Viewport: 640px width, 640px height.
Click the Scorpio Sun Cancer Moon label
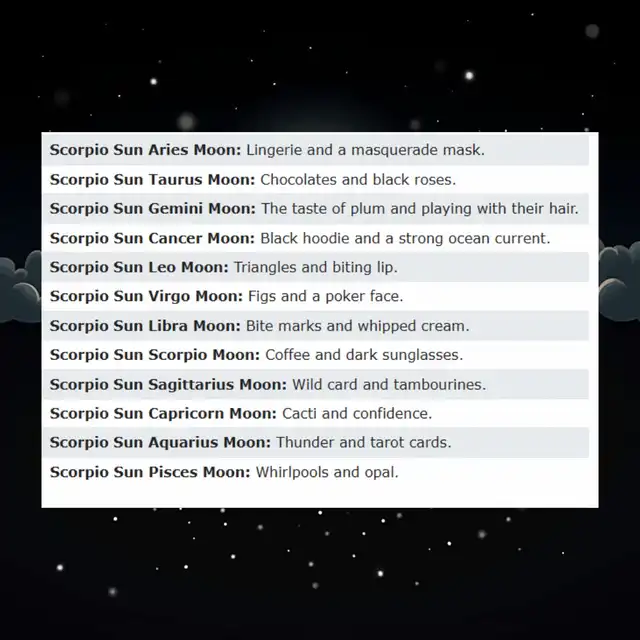(152, 238)
